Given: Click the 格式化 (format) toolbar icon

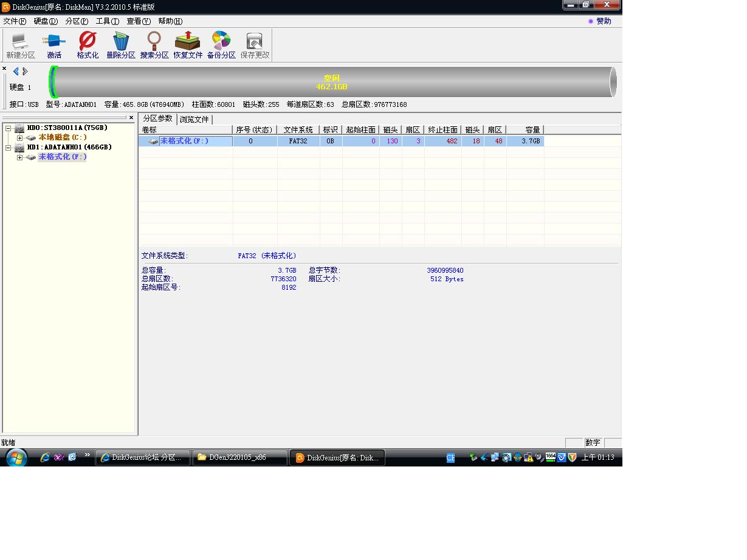Looking at the screenshot, I should (x=88, y=46).
